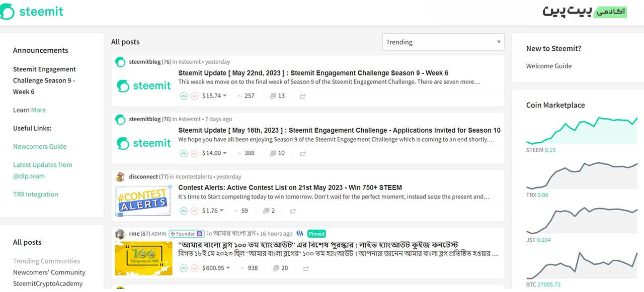Open the Welcome Guide link
The width and height of the screenshot is (644, 292).
pos(549,66)
